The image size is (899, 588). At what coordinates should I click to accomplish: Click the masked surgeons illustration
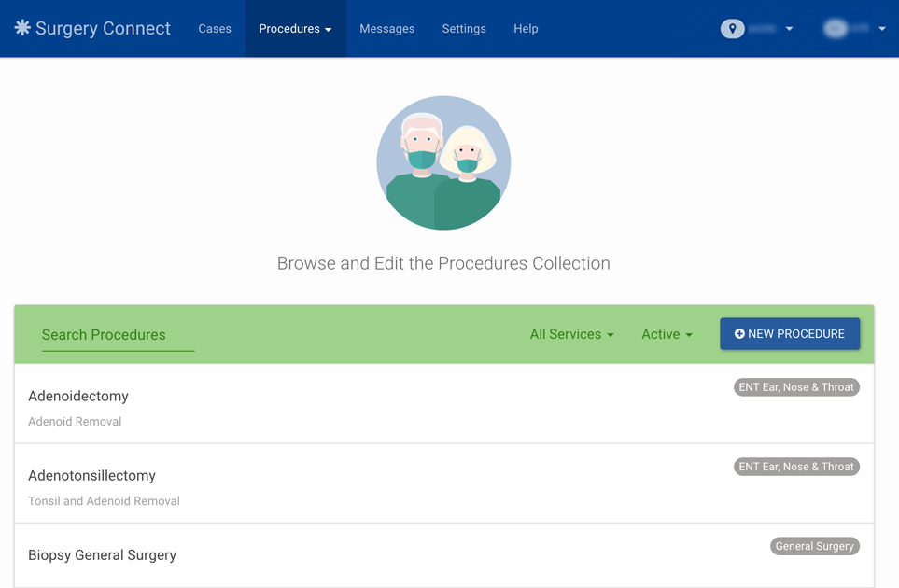pos(443,162)
